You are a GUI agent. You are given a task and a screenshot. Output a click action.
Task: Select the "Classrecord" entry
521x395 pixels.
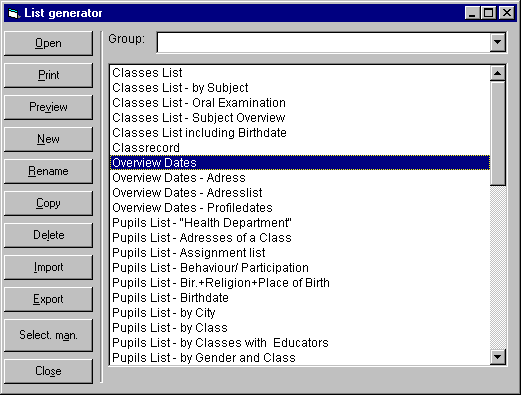pos(300,148)
